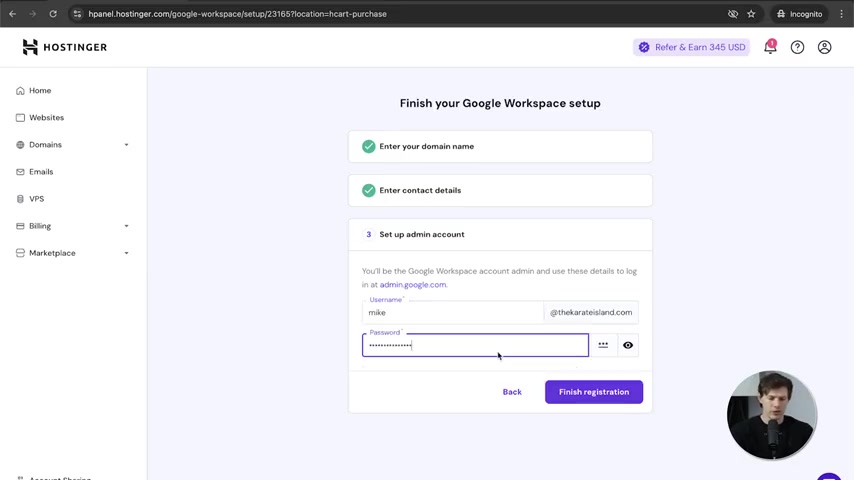Click the Websites window icon
Viewport: 854px width, 480px height.
[x=20, y=118]
